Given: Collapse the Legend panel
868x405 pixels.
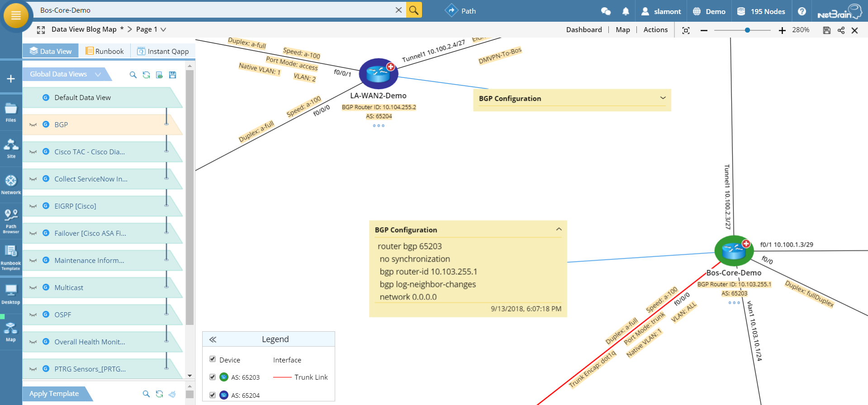Looking at the screenshot, I should (213, 339).
